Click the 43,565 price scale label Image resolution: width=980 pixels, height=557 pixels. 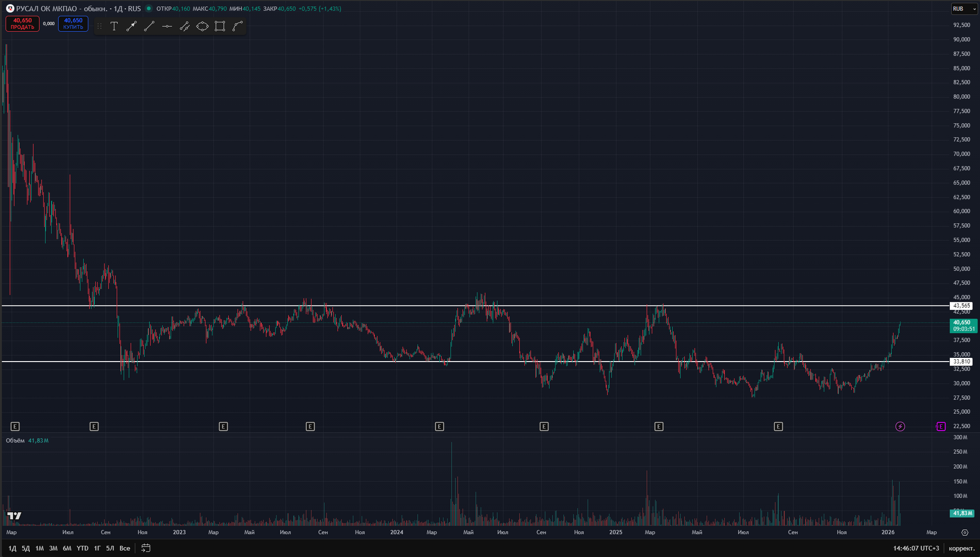962,306
